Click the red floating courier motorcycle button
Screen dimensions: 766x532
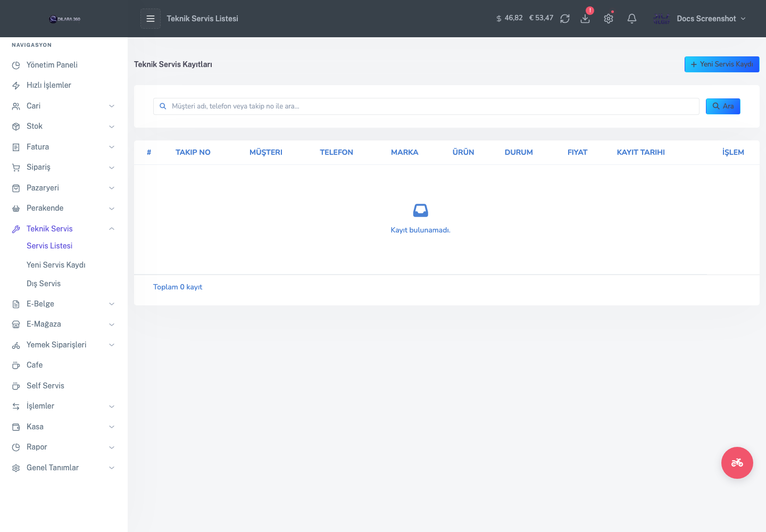[737, 463]
